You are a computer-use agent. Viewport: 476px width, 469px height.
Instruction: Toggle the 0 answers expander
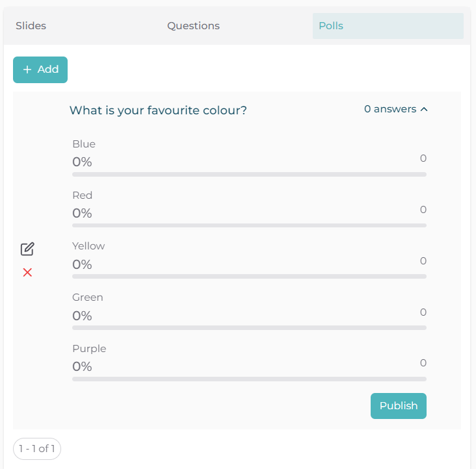(390, 109)
